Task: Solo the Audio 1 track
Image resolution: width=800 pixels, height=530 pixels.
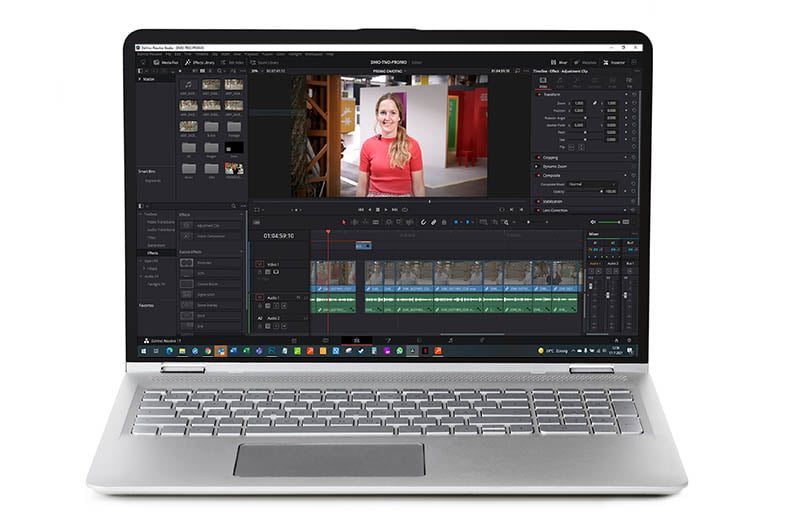Action: (276, 306)
